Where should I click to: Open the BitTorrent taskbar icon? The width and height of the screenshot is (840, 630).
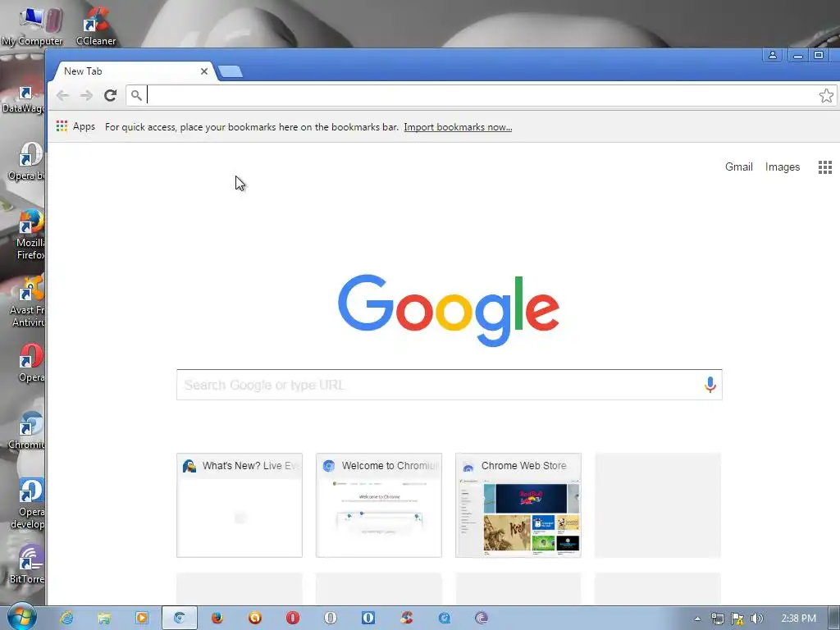pos(482,619)
